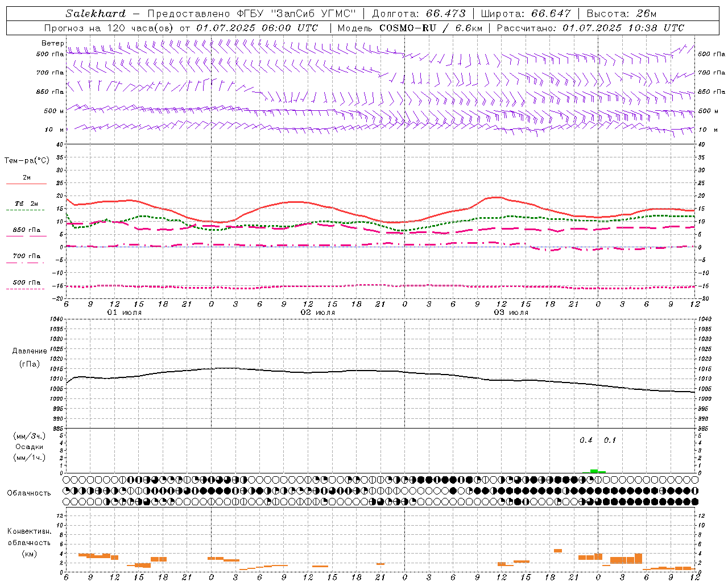Select the Осадки precipitation label
This screenshot has height=582, width=728.
pos(30,447)
